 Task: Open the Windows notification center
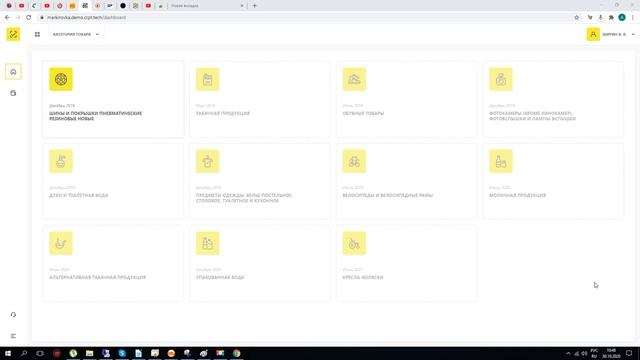[x=629, y=353]
